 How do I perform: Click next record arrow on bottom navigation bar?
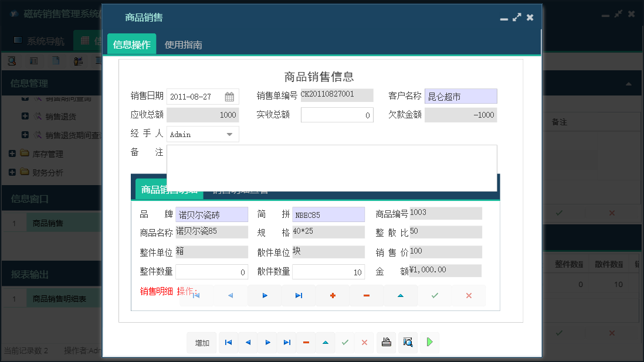[267, 343]
